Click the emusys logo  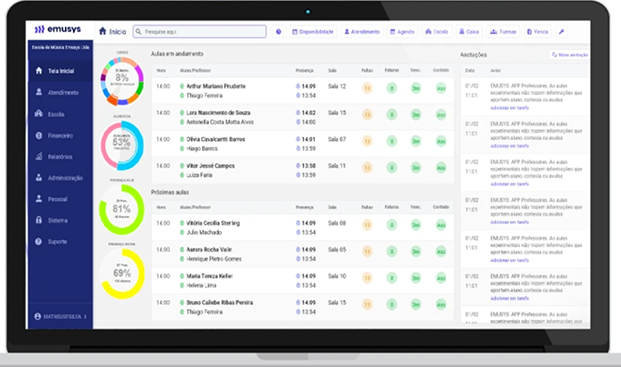57,29
